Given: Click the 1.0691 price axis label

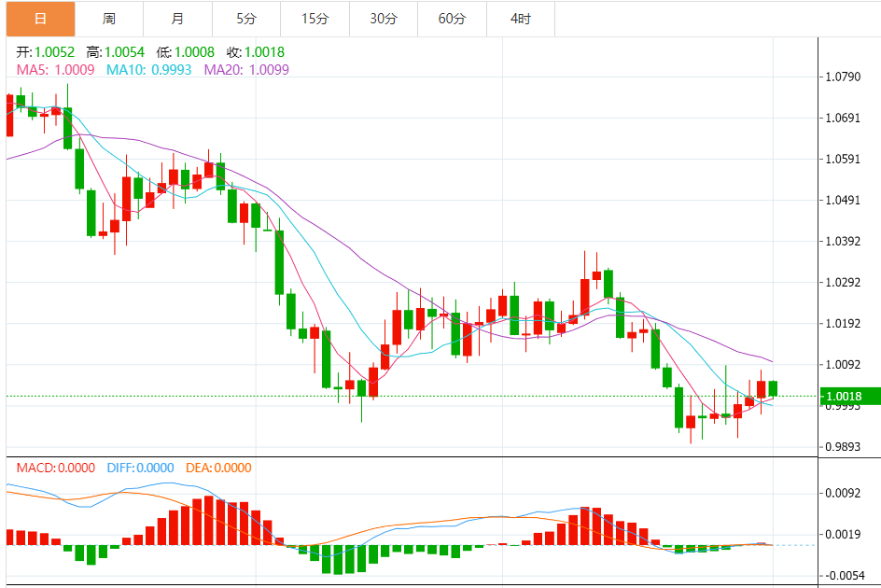Looking at the screenshot, I should click(843, 118).
